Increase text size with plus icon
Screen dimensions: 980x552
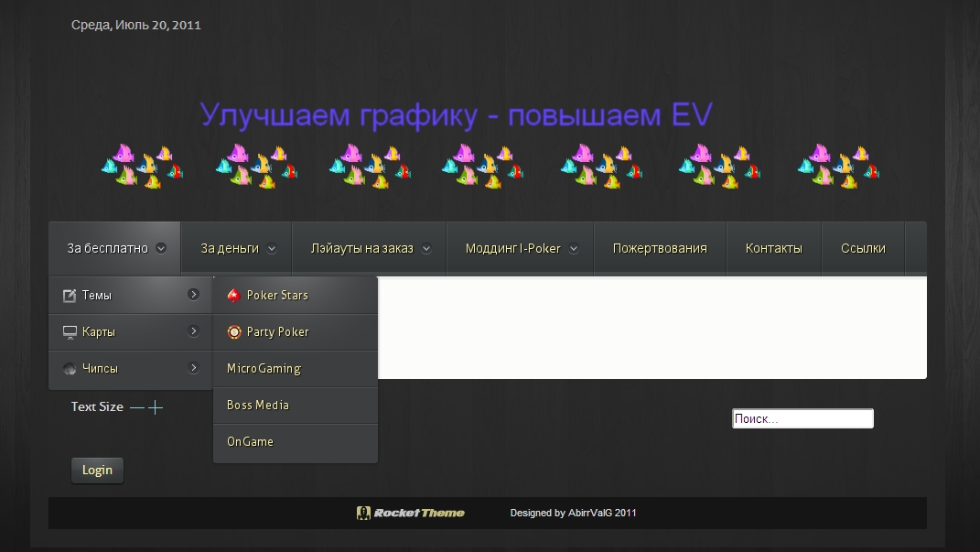pyautogui.click(x=156, y=407)
